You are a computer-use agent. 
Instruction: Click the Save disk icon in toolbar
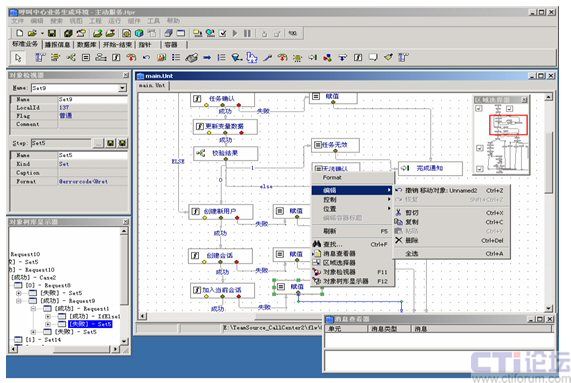52,33
